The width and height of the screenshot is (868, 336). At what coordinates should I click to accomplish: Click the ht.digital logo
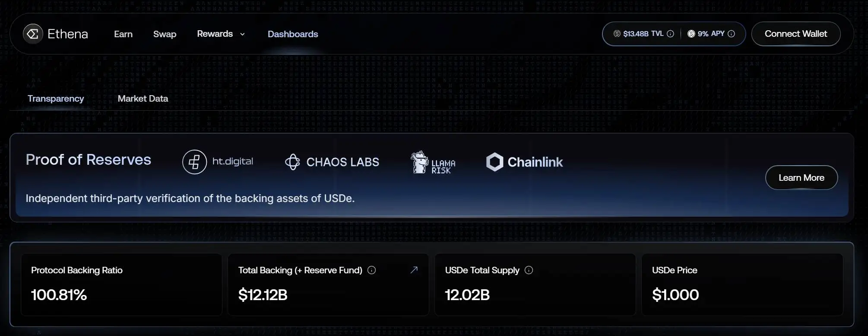(218, 162)
